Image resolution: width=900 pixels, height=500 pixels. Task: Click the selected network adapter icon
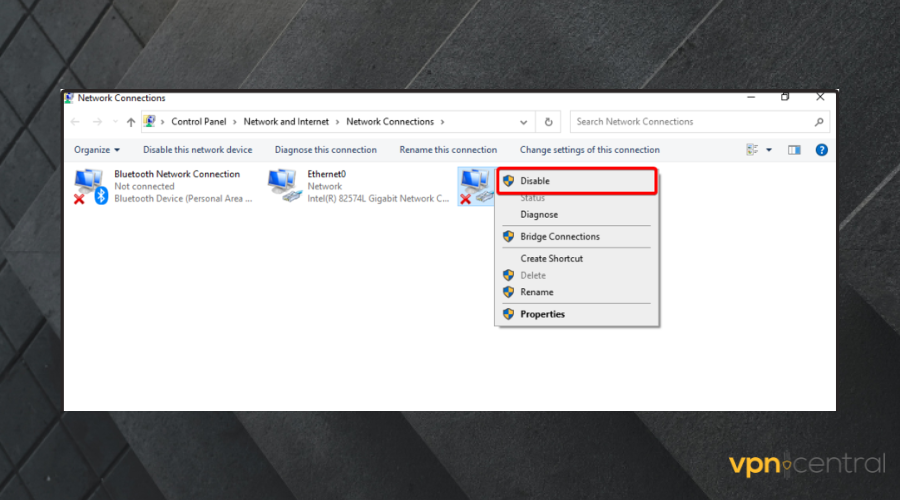[476, 186]
